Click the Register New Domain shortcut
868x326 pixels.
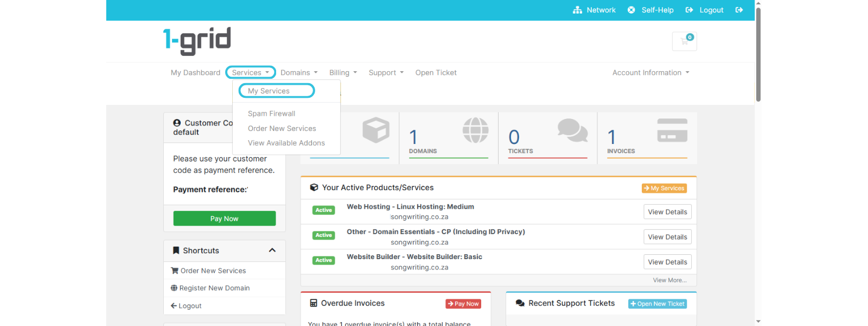click(x=214, y=288)
